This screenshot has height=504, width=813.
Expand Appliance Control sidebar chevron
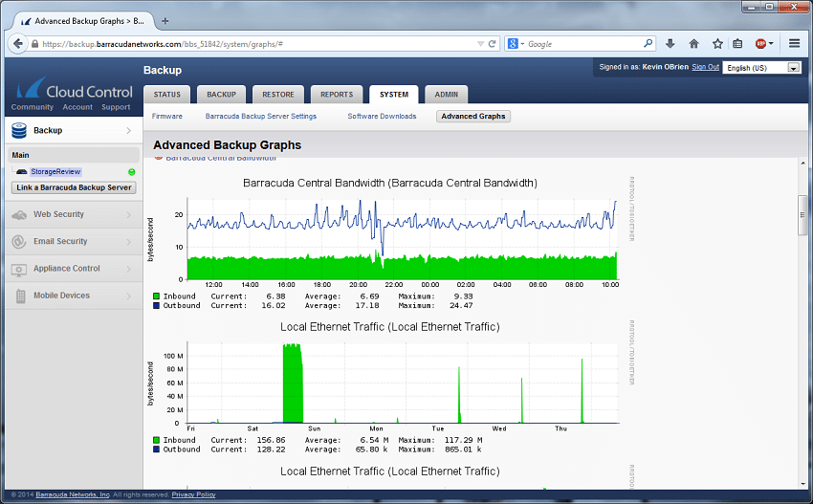(128, 269)
